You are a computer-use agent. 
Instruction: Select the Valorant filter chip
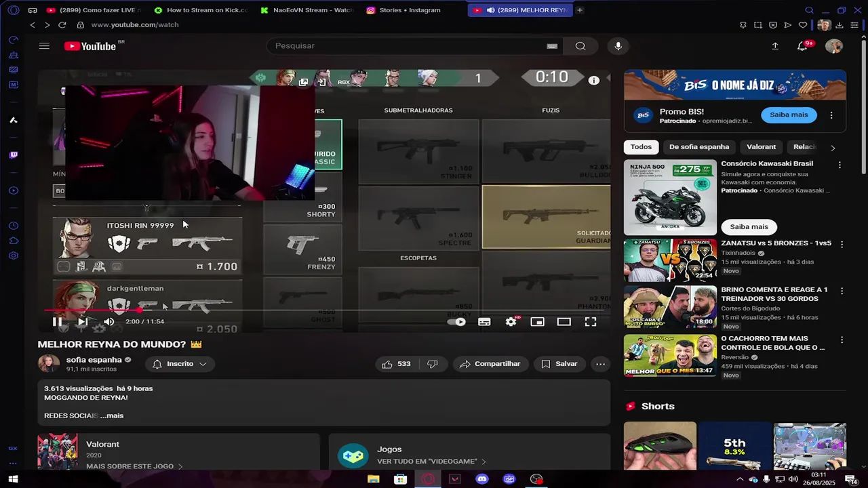point(761,147)
